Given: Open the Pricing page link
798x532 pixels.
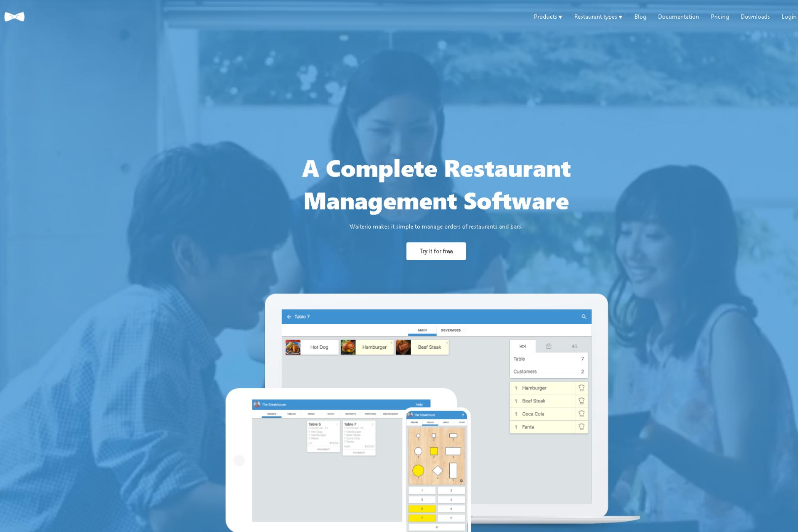Looking at the screenshot, I should click(x=719, y=16).
